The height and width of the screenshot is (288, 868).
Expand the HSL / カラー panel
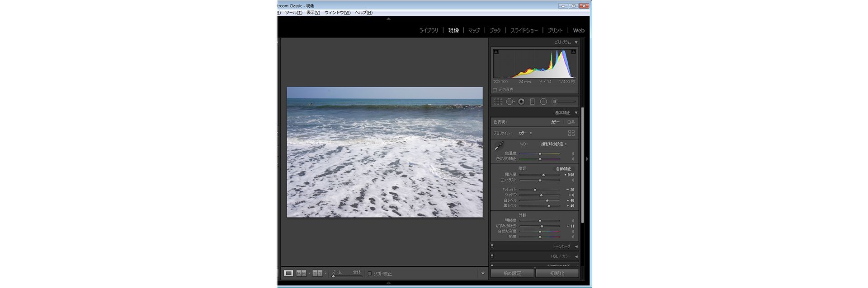(576, 256)
